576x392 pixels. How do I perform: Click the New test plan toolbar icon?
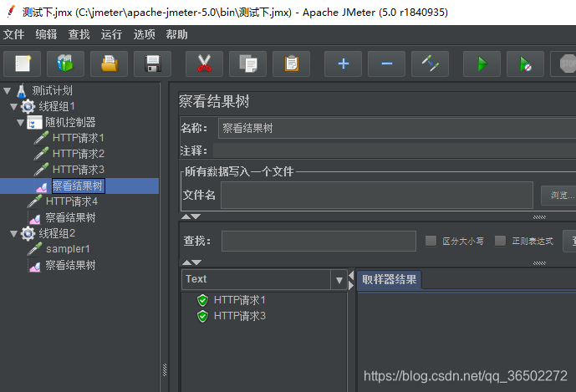click(22, 64)
